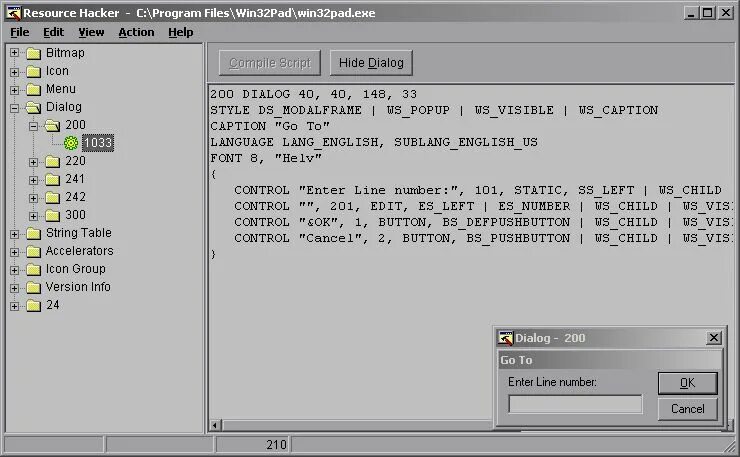
Task: Click the green gear icon beside 1033
Action: [x=71, y=143]
